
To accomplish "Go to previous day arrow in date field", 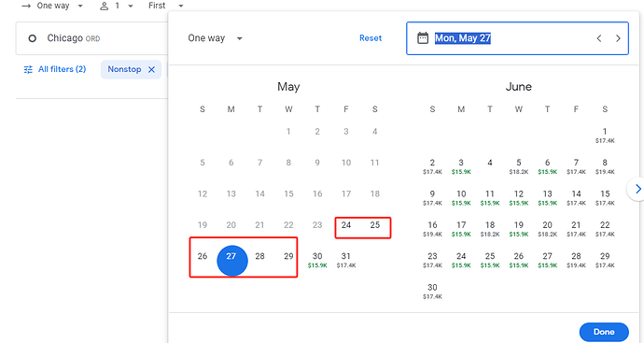I will [x=599, y=38].
